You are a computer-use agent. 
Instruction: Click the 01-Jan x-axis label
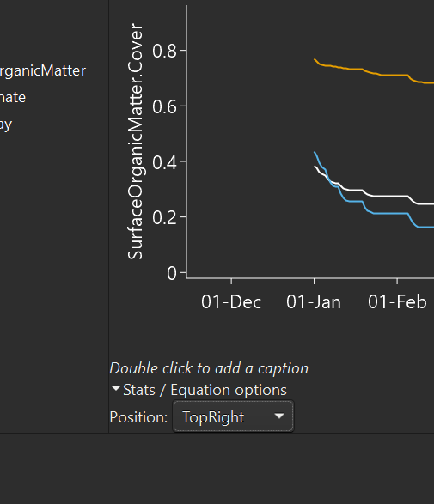[x=314, y=302]
